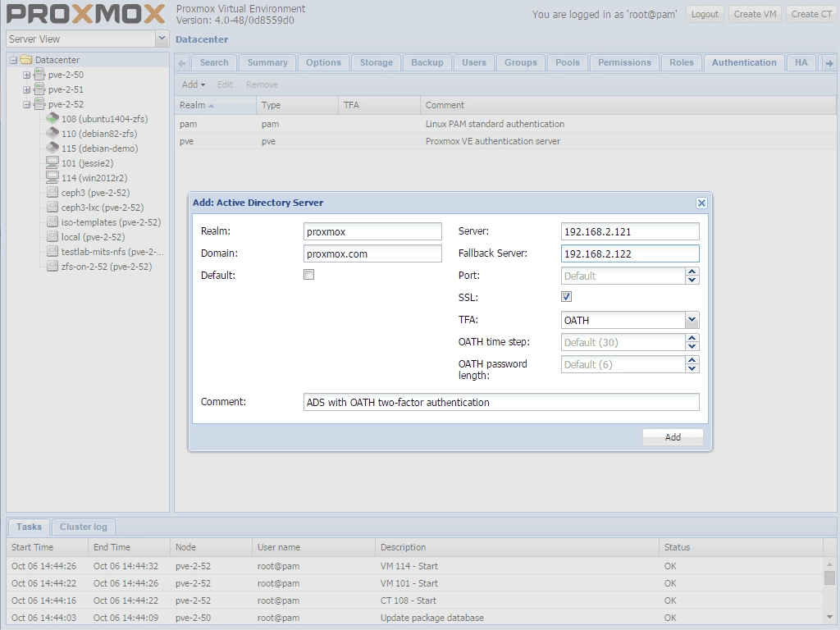Close the Add Active Directory Server dialog
The width and height of the screenshot is (840, 630).
[x=701, y=203]
